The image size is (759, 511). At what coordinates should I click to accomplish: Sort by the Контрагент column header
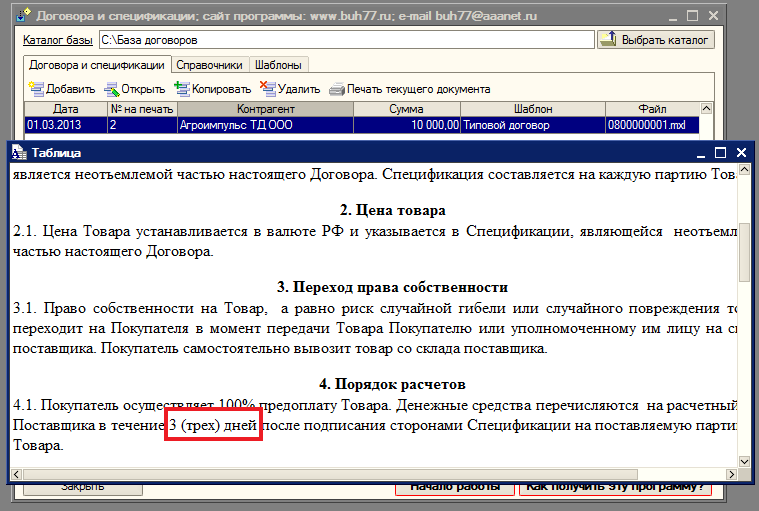(266, 109)
